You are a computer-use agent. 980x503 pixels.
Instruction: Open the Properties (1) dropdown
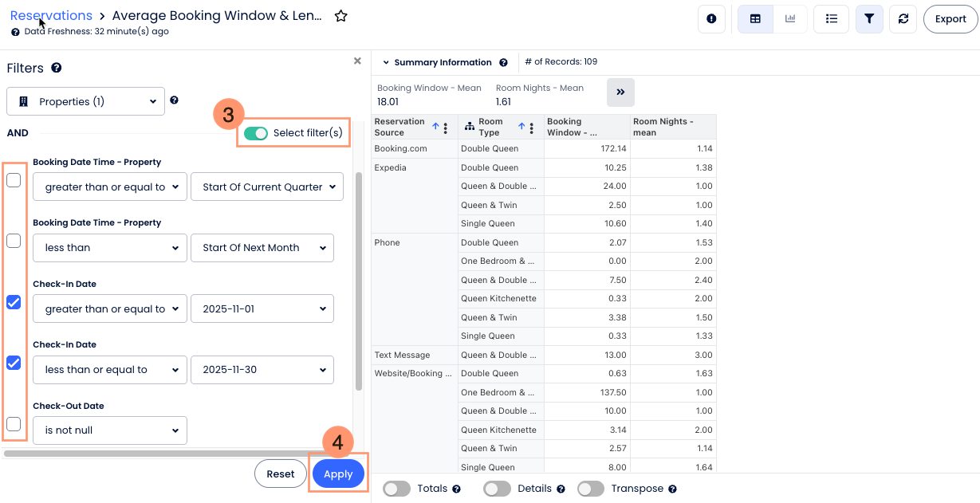click(x=85, y=101)
